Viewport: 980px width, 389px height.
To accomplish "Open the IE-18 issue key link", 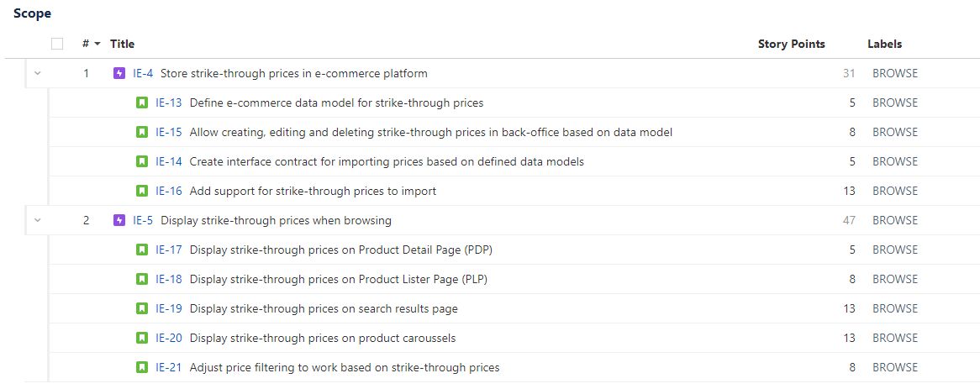I will (x=169, y=279).
